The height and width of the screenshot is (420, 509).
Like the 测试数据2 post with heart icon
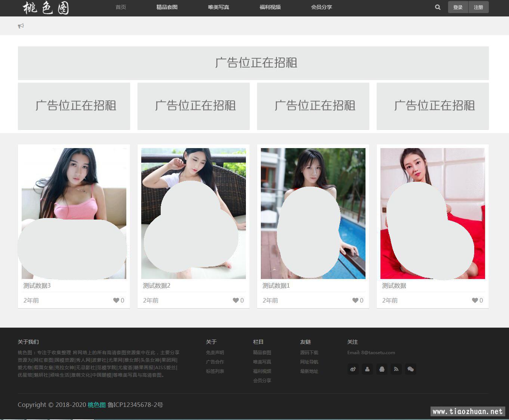pyautogui.click(x=236, y=300)
